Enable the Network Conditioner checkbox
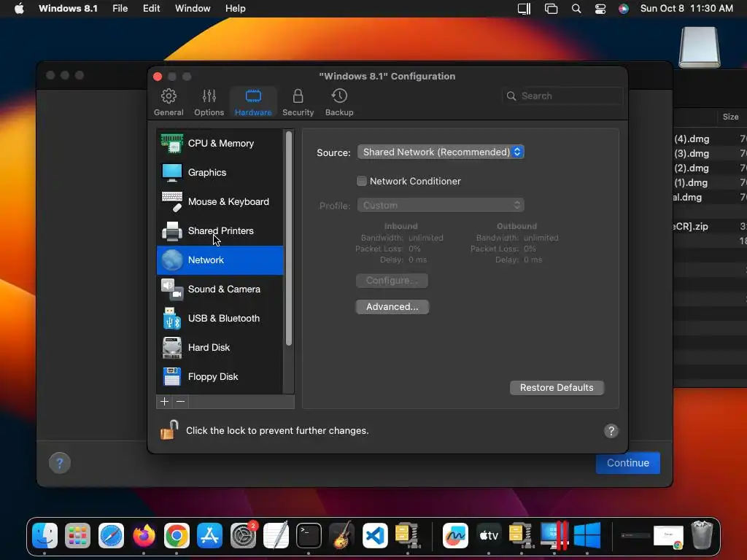Image resolution: width=747 pixels, height=560 pixels. point(362,181)
